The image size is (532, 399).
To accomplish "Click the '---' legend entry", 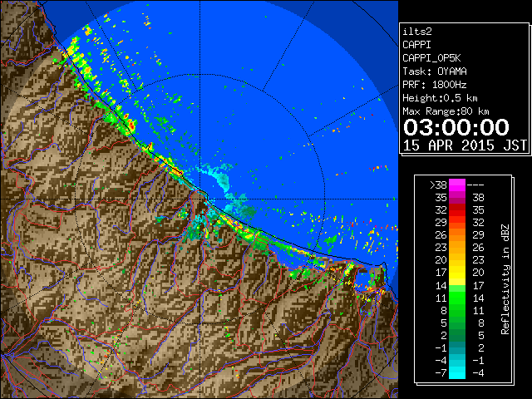I will (x=475, y=185).
